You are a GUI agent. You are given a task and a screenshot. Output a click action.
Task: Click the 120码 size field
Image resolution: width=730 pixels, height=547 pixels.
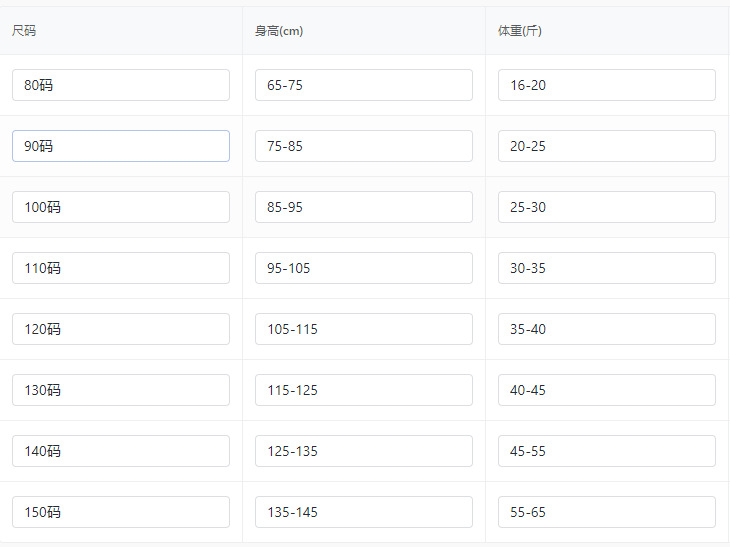(x=121, y=329)
